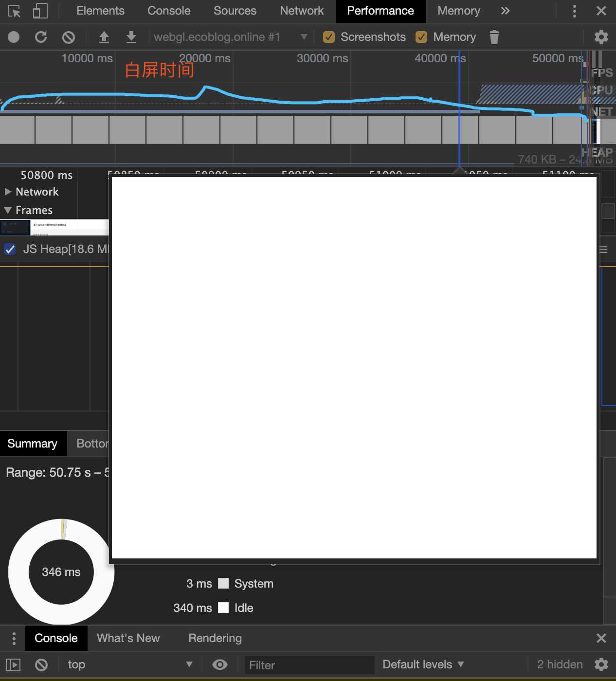
Task: Close the DevTools panel
Action: tap(601, 11)
